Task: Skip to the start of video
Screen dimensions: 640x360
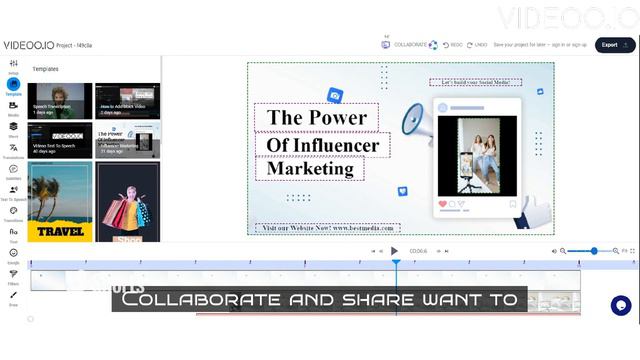Action: [373, 251]
